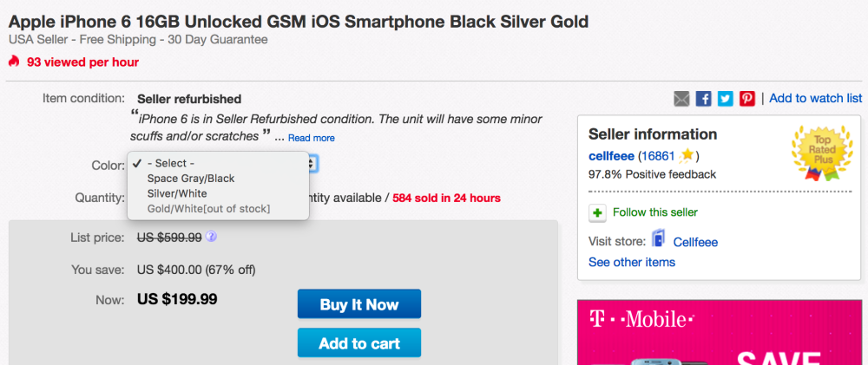868x365 pixels.
Task: Click the list price help icon
Action: tap(211, 237)
